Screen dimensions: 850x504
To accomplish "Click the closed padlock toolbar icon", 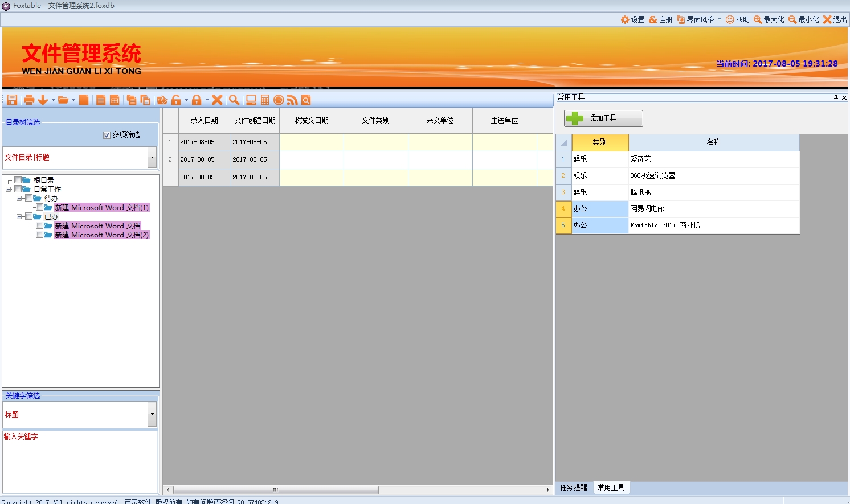I will point(197,100).
